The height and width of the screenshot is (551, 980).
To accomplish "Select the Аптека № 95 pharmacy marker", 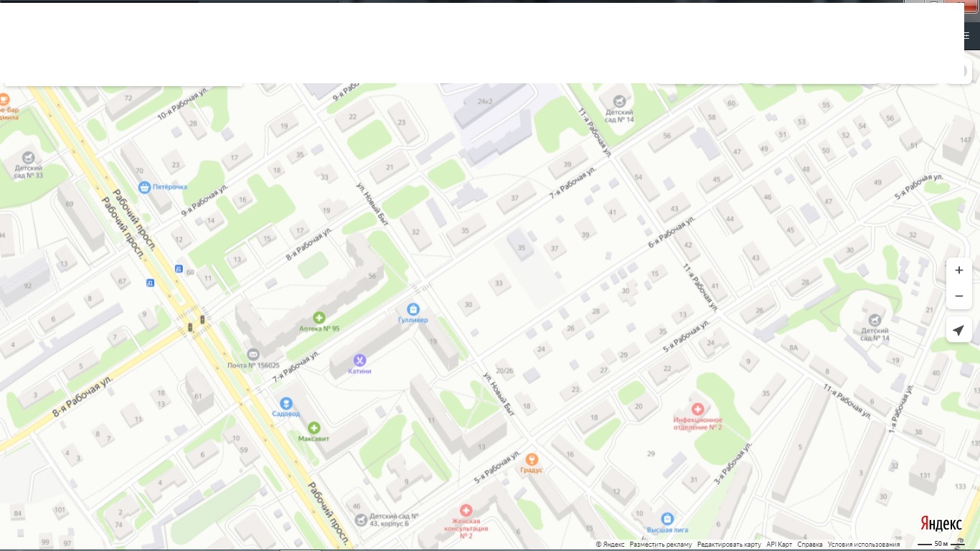I will coord(319,317).
